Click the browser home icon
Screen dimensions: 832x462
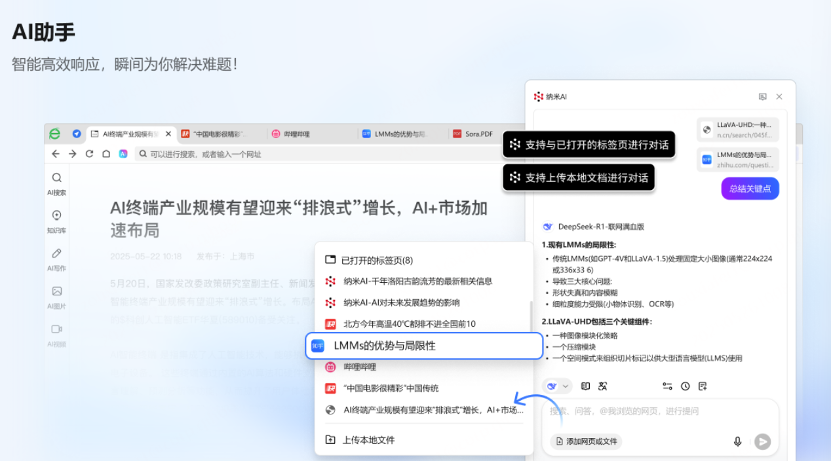(106, 154)
